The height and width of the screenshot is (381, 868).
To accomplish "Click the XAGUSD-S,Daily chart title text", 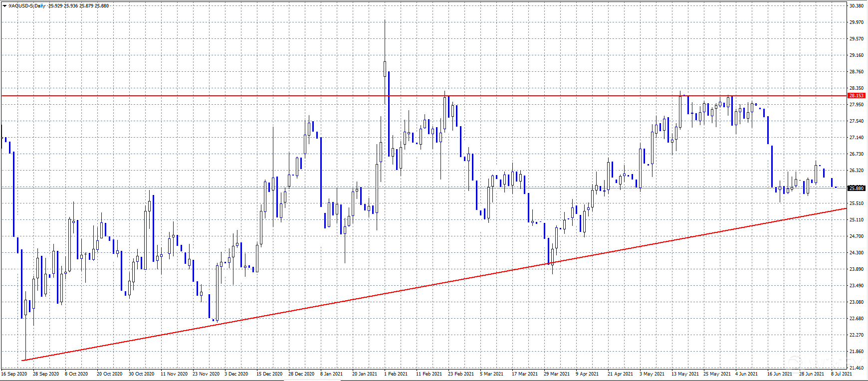I will tap(27, 6).
